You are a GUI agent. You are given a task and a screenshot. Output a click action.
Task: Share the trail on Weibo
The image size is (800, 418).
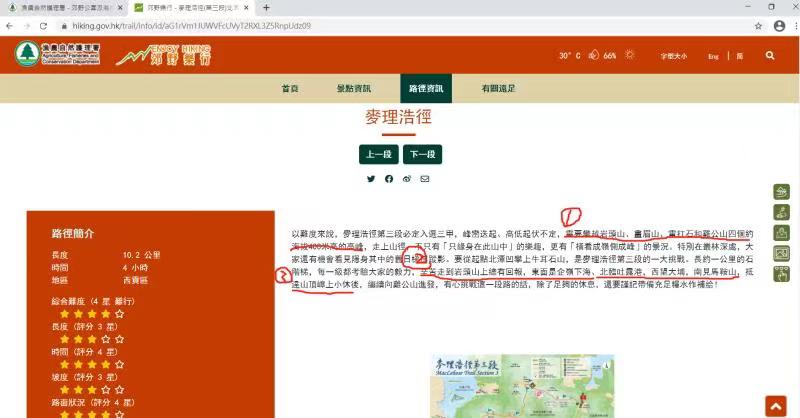pyautogui.click(x=406, y=179)
